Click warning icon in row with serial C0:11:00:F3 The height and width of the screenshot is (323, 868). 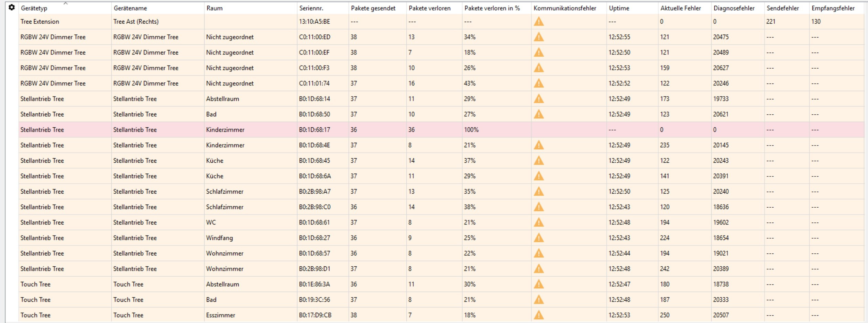point(539,68)
